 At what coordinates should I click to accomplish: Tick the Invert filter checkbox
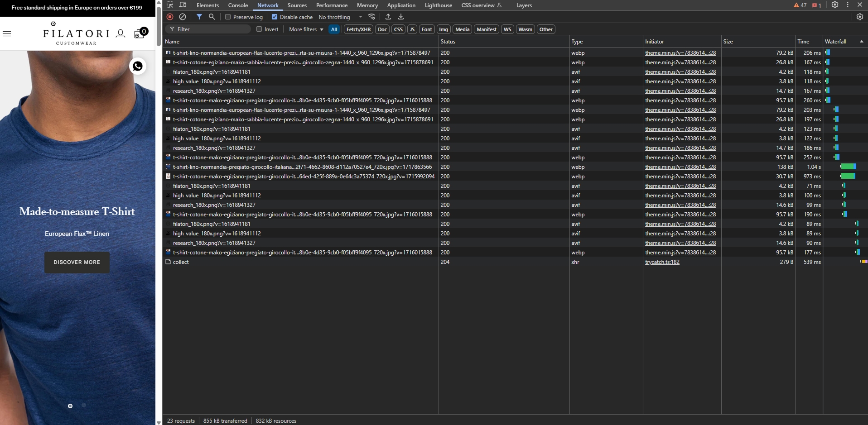click(x=259, y=29)
